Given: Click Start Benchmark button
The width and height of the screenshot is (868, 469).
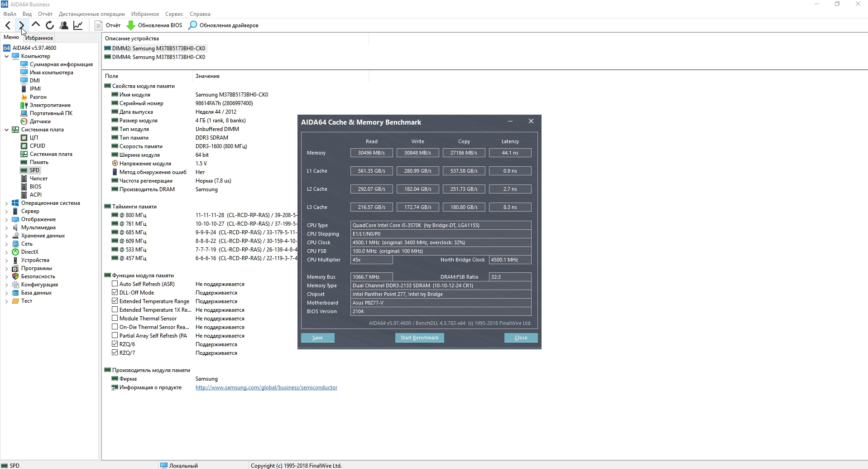Looking at the screenshot, I should pos(420,338).
